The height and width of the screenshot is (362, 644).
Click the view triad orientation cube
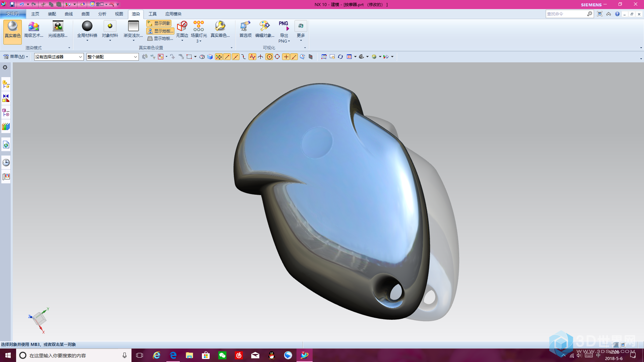pyautogui.click(x=40, y=319)
